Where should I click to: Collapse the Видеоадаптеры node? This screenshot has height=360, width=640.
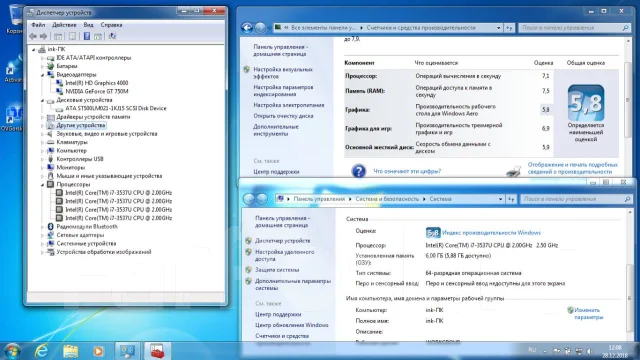click(x=42, y=75)
